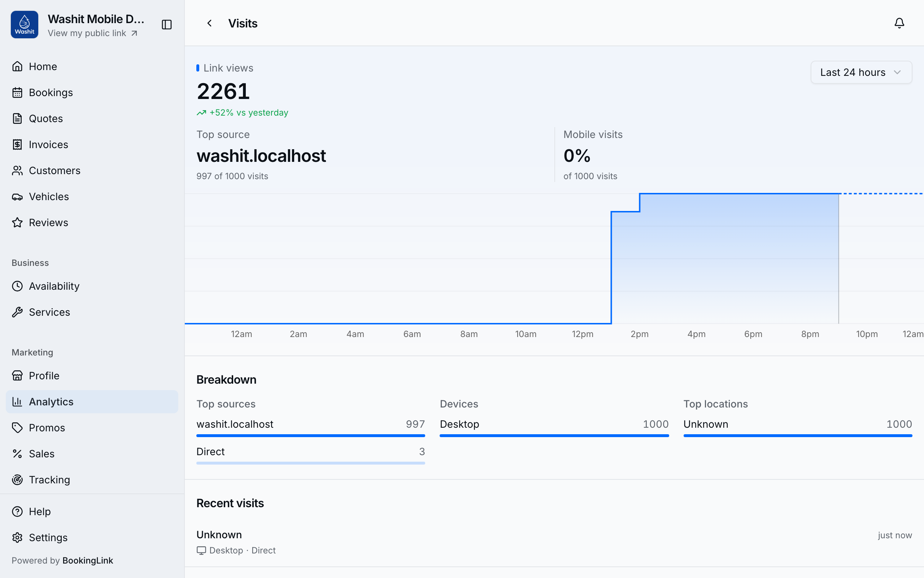The image size is (924, 578).
Task: Click the Quotes document icon
Action: (x=17, y=118)
